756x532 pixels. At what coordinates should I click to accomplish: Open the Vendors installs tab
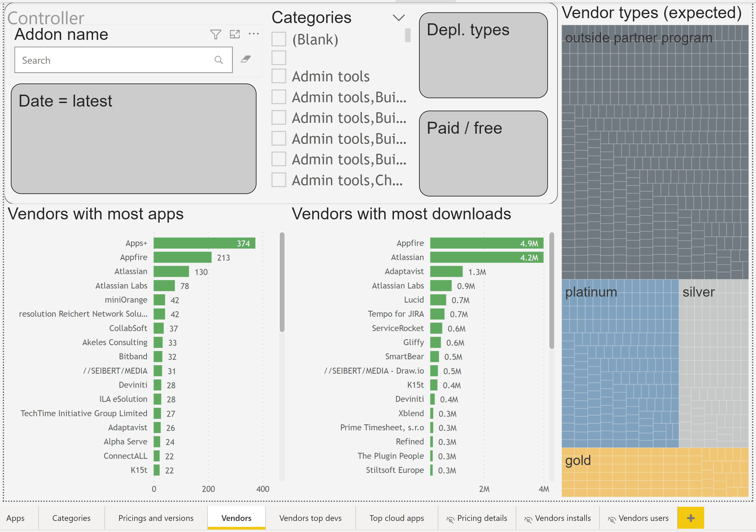tap(557, 518)
